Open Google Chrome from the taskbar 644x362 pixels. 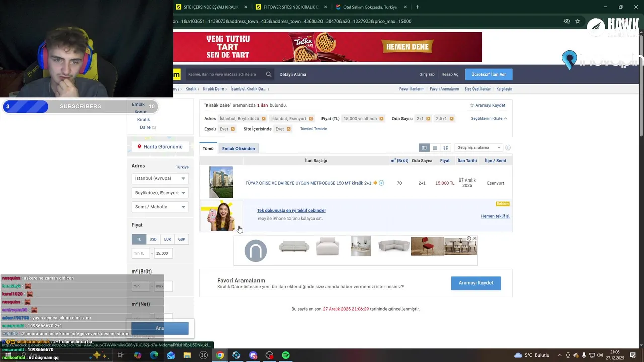point(220,355)
